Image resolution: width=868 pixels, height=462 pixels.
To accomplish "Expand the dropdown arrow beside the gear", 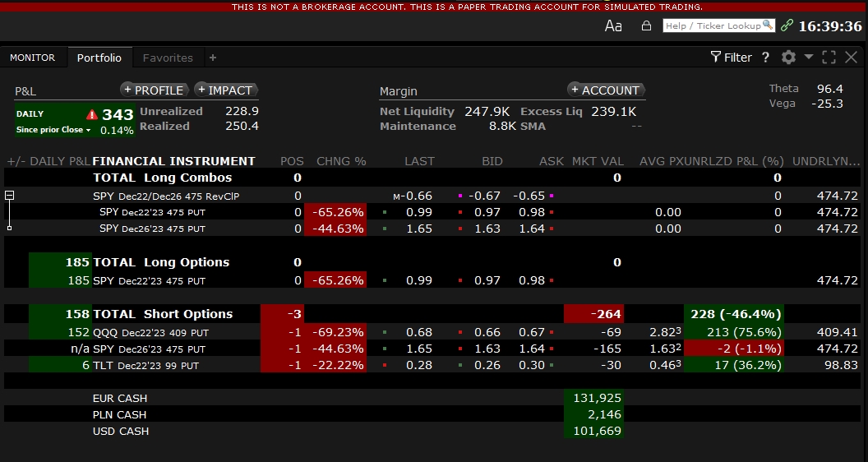I will tap(809, 57).
